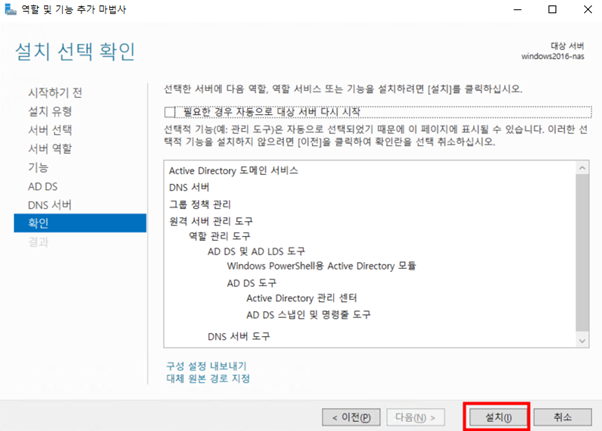Select 역할 관리 도구 entry

(219, 236)
